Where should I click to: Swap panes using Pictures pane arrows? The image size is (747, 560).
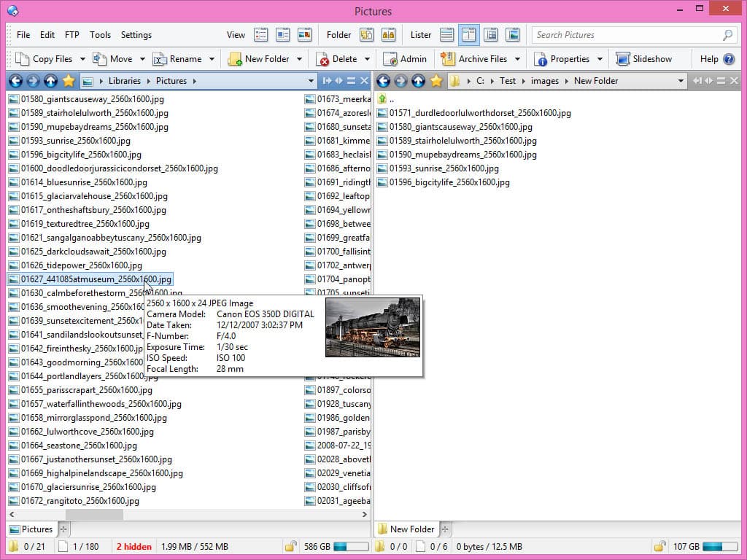click(338, 81)
